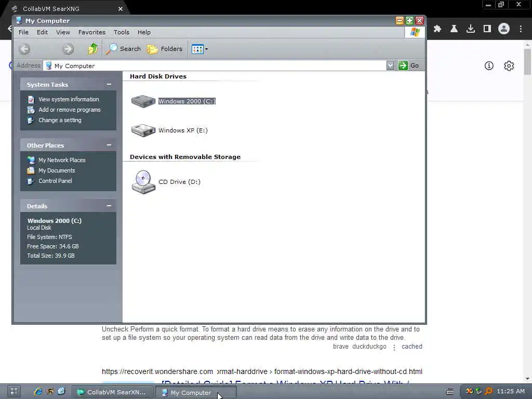Viewport: 532px width, 399px height.
Task: Click the browser flask icon
Action: click(x=454, y=29)
